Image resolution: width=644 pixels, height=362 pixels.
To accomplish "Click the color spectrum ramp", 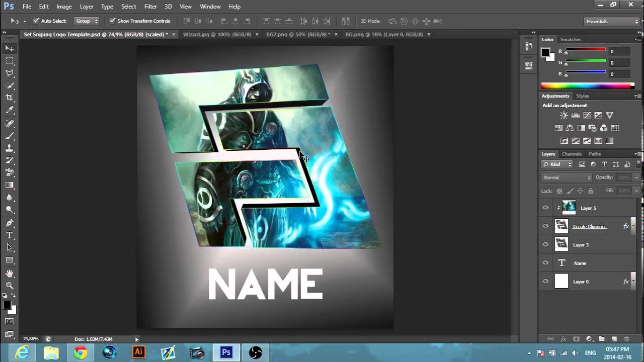I will [587, 86].
